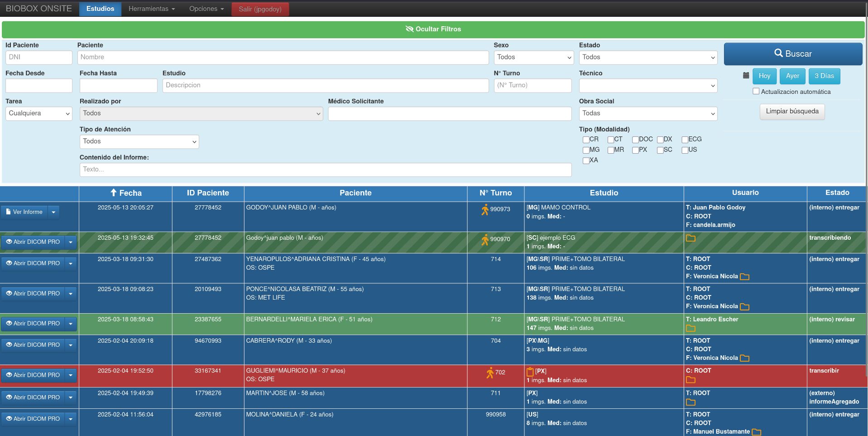Click the Hoy date filter button
Image resolution: width=868 pixels, height=436 pixels.
[x=764, y=76]
